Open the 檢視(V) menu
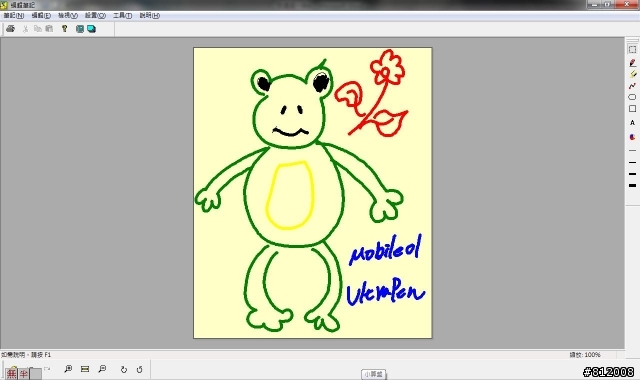 coord(67,16)
